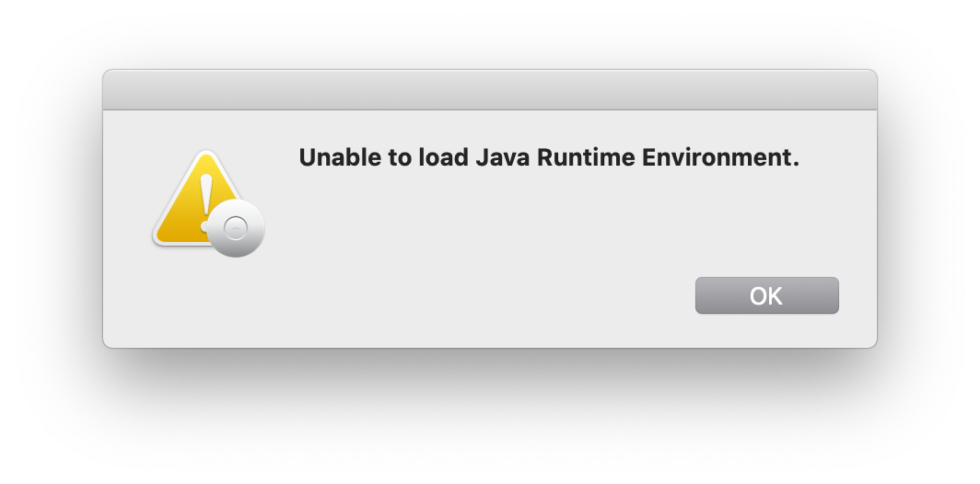The height and width of the screenshot is (484, 980).
Task: Click the top tip of the warning triangle
Action: 205,156
